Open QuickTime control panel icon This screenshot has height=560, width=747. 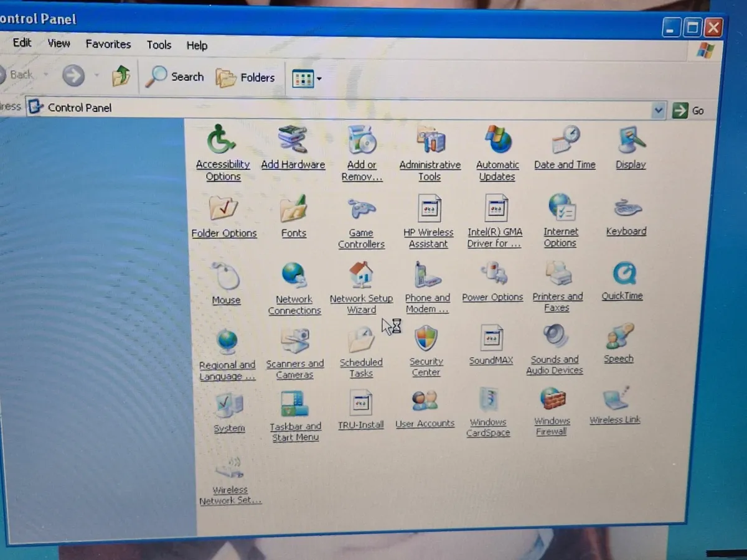tap(622, 274)
